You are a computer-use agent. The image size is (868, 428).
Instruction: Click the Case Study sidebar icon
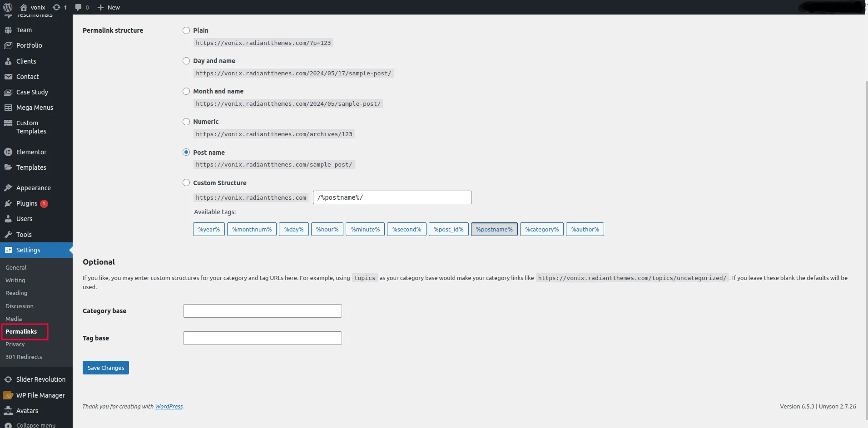[8, 92]
